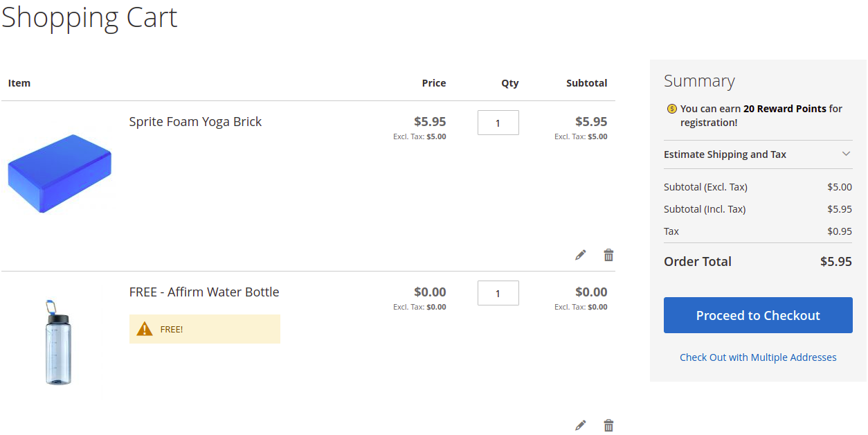Click Proceed to Checkout button
The height and width of the screenshot is (435, 868).
click(x=758, y=315)
